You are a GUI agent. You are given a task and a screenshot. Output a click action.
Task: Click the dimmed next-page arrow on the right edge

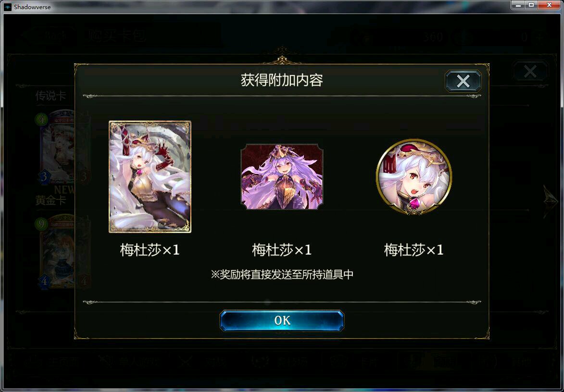[x=550, y=201]
